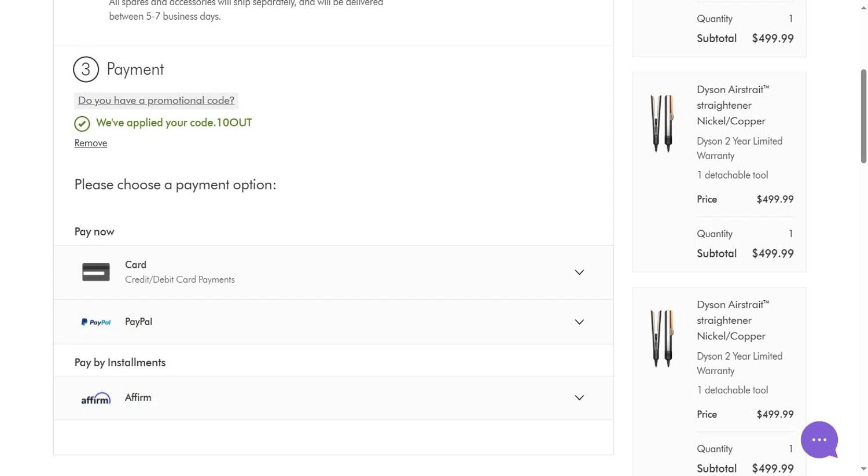Click the green promo code checkmark icon

click(82, 124)
